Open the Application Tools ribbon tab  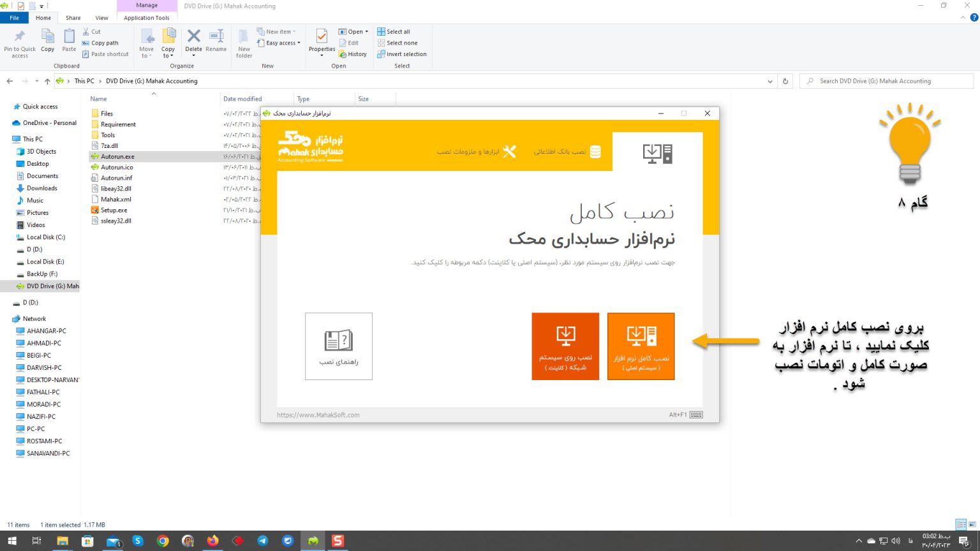click(147, 18)
